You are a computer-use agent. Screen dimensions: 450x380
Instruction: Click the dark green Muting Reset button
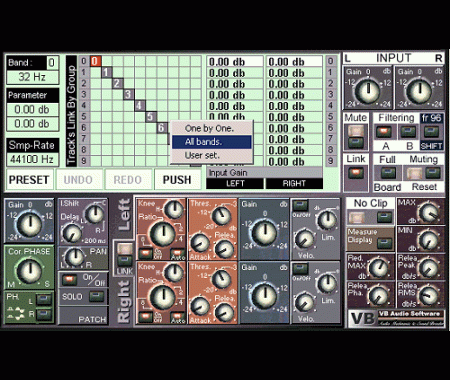tap(433, 173)
